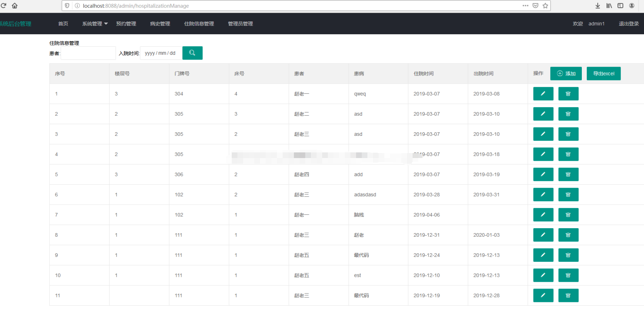Edit row 4 with discharge date 2019-03-18
644x321 pixels.
(543, 154)
